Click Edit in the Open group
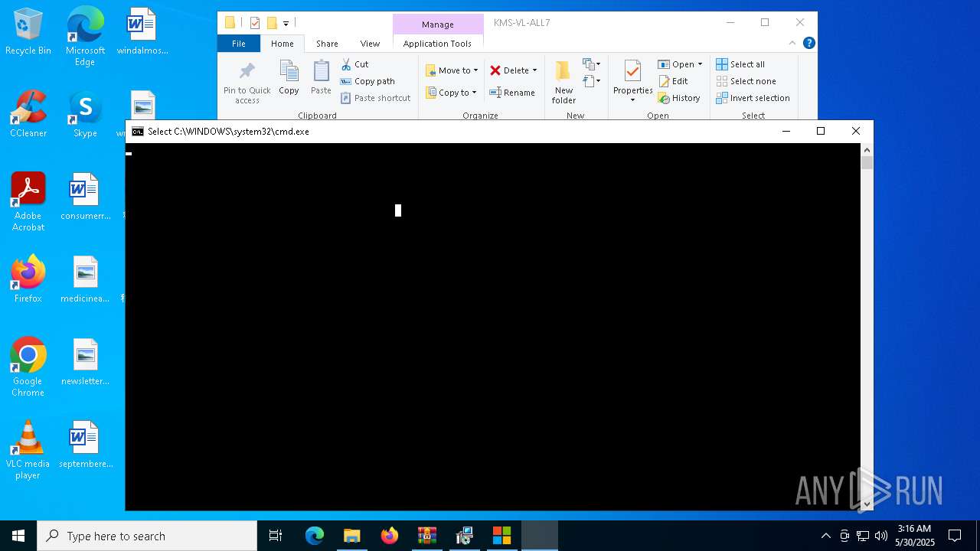980x551 pixels. (x=673, y=81)
